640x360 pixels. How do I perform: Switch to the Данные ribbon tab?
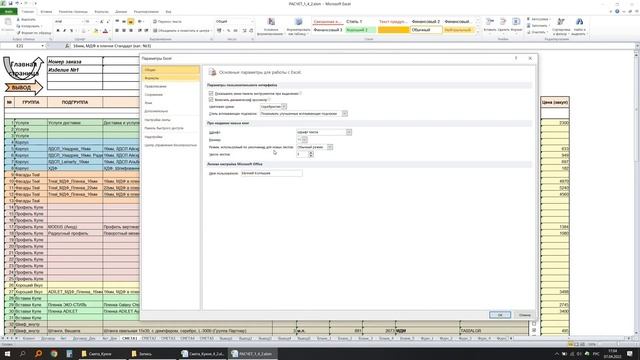(121, 11)
